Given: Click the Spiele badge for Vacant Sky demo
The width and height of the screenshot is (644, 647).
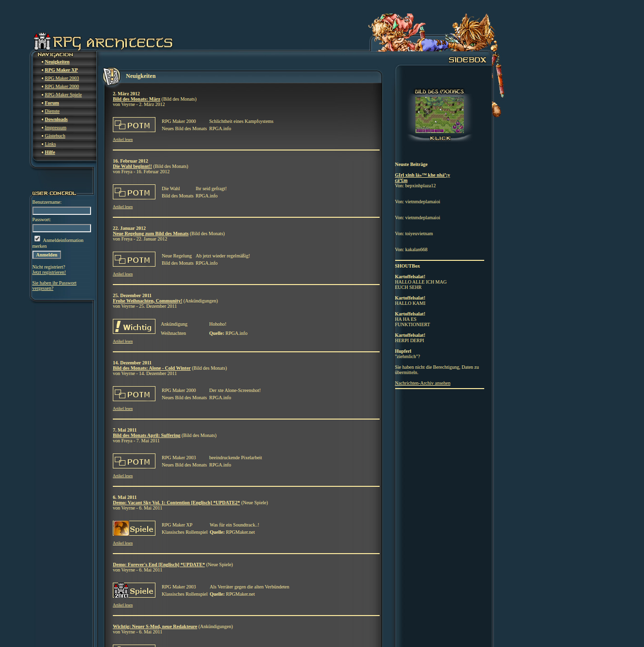Looking at the screenshot, I should tap(134, 528).
